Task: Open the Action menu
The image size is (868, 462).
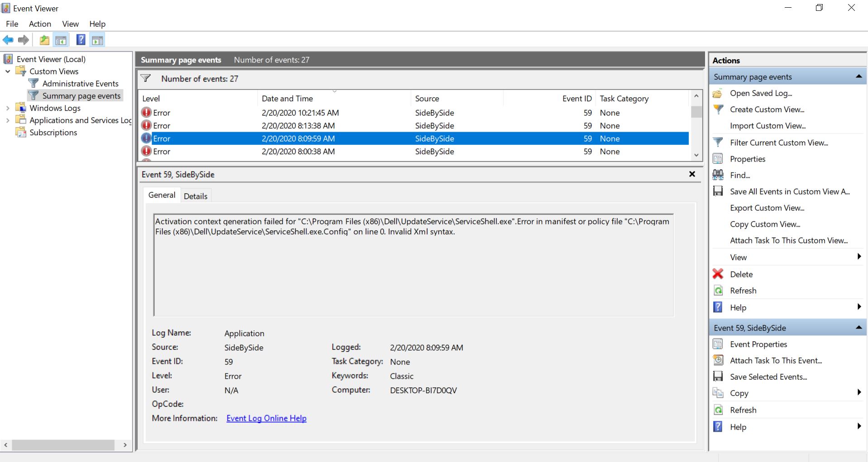Action: (40, 24)
